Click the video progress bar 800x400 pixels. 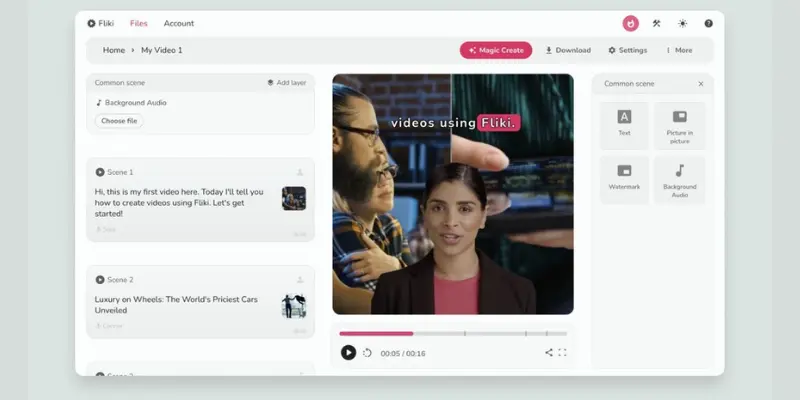coord(453,334)
